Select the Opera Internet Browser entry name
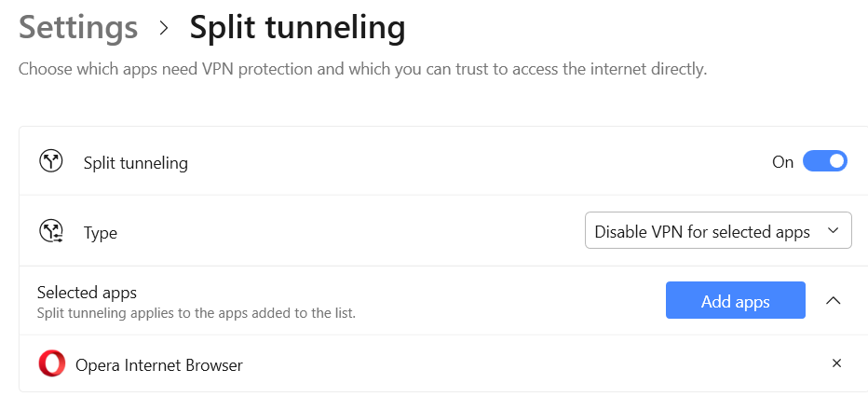Image resolution: width=868 pixels, height=397 pixels. [x=159, y=365]
